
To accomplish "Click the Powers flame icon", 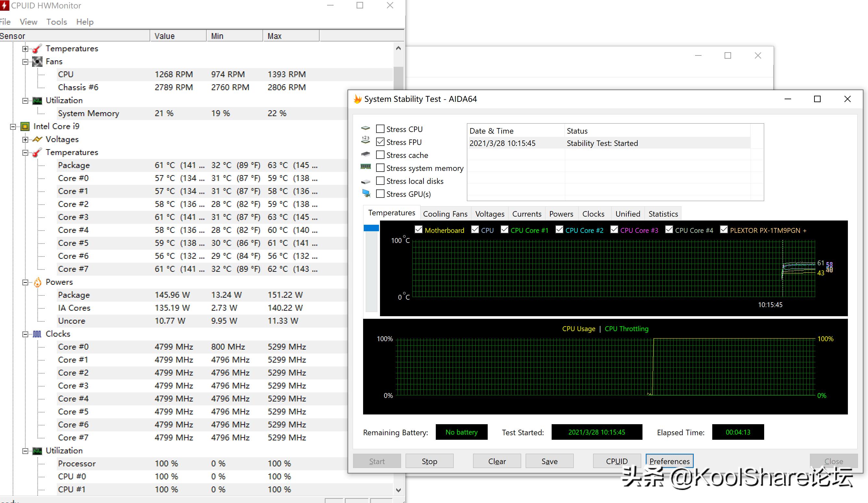I will 37,282.
